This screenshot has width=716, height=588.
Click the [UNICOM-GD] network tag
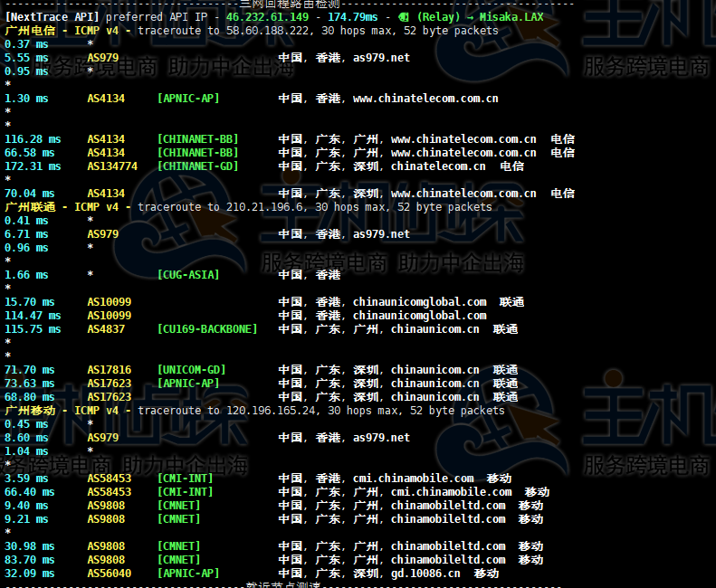click(191, 370)
